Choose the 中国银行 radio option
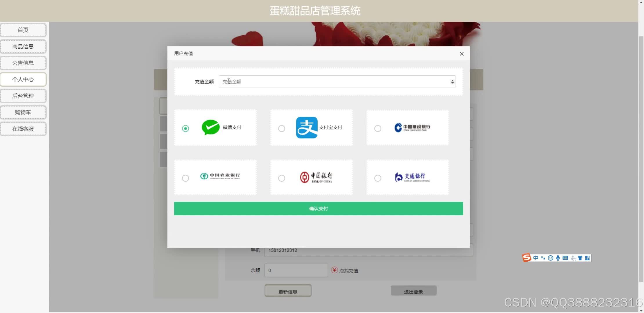The height and width of the screenshot is (313, 644). (x=281, y=178)
